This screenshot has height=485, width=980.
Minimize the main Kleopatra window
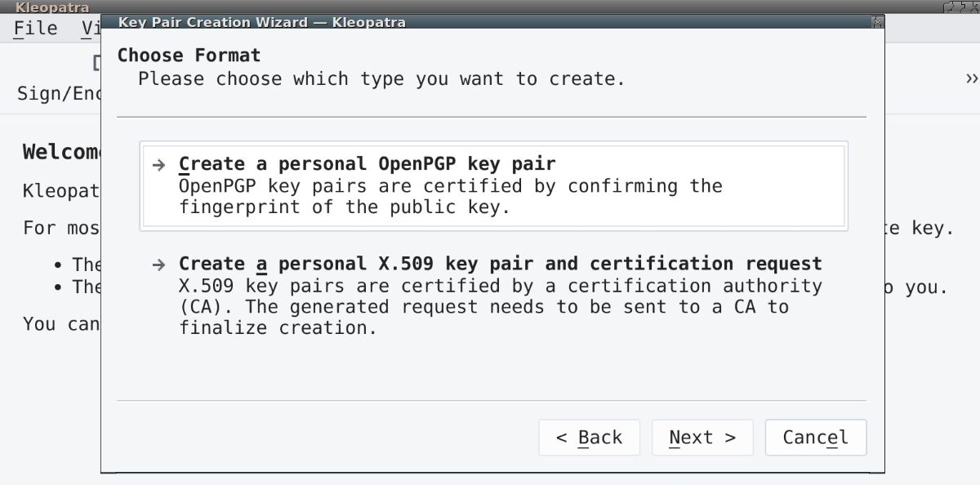coord(950,7)
